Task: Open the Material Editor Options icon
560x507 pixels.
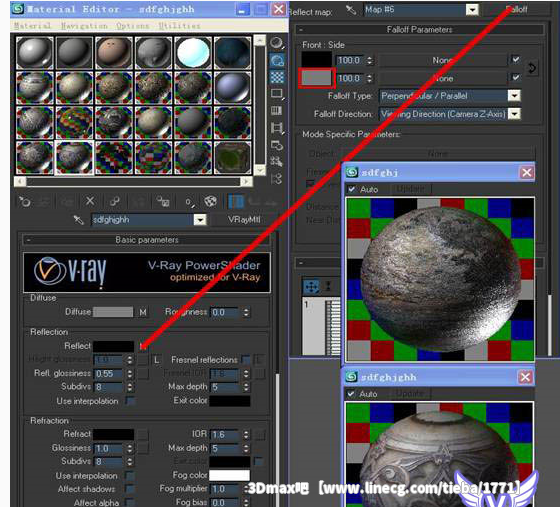Action: tap(277, 145)
